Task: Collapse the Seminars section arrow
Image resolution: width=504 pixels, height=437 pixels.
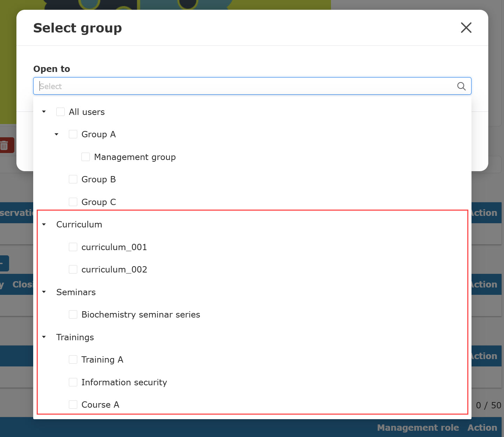Action: 44,292
